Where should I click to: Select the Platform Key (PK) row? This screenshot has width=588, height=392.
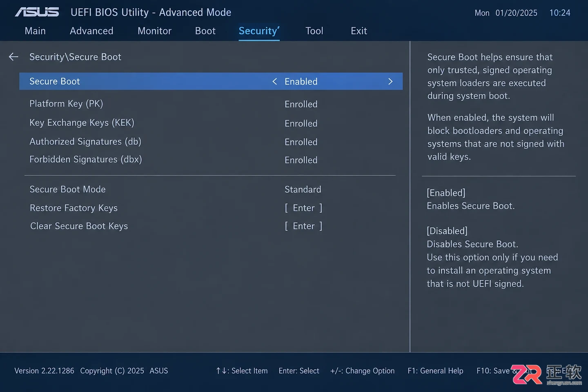[211, 104]
